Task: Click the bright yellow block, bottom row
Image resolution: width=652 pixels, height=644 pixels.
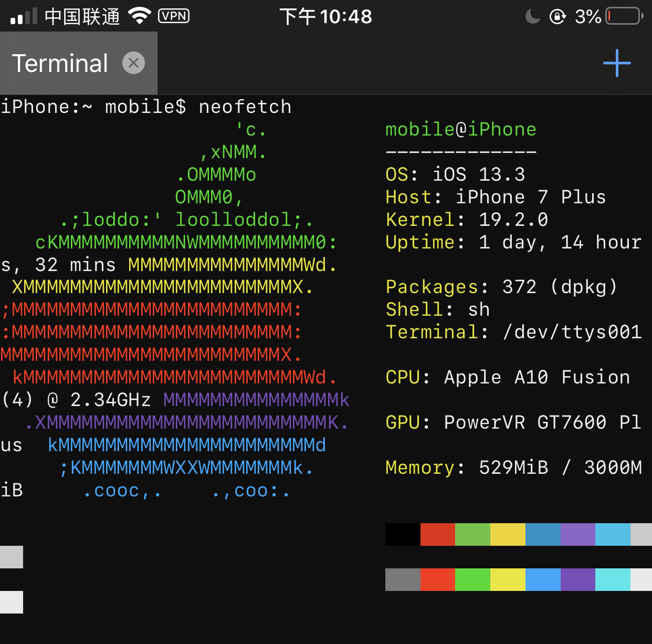Action: tap(508, 579)
